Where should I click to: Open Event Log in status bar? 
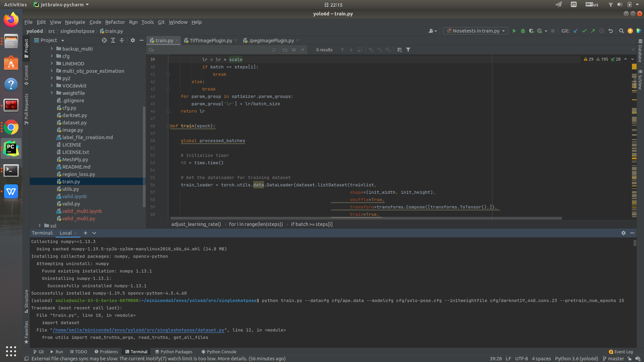[x=621, y=352]
